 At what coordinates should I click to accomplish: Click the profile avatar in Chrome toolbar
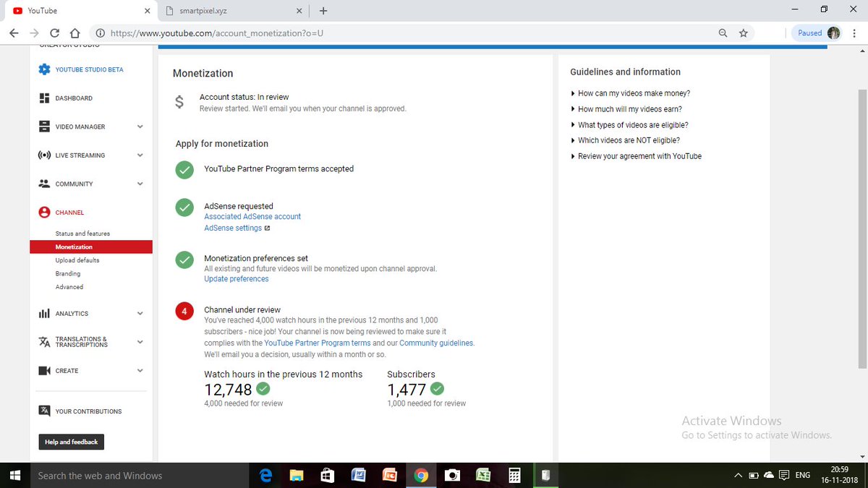[833, 33]
